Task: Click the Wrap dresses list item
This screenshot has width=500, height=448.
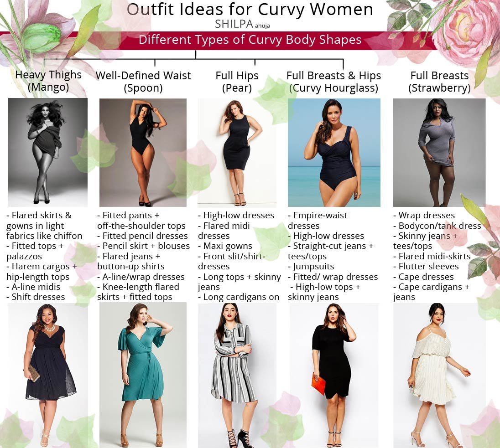Action: click(x=424, y=216)
